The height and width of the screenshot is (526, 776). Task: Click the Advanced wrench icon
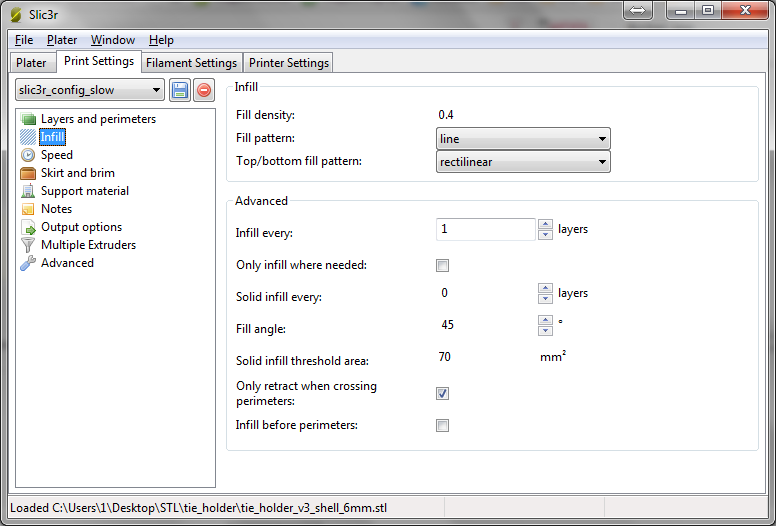point(28,263)
